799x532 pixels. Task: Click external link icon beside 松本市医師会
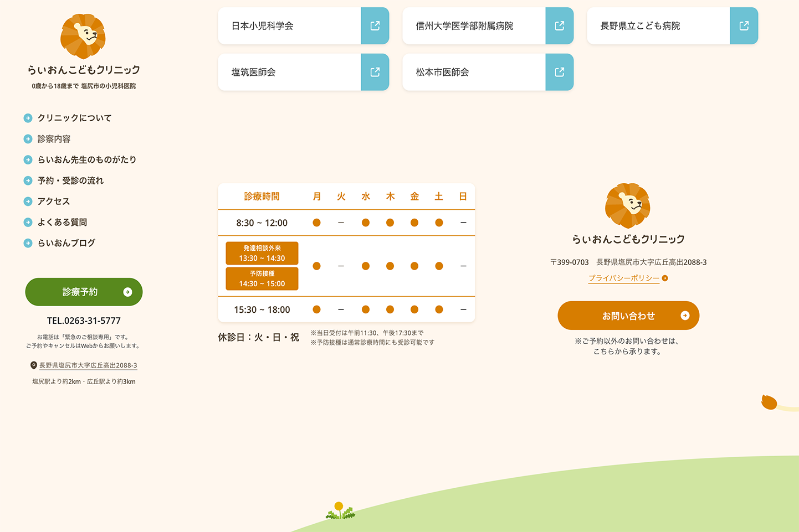(x=560, y=72)
